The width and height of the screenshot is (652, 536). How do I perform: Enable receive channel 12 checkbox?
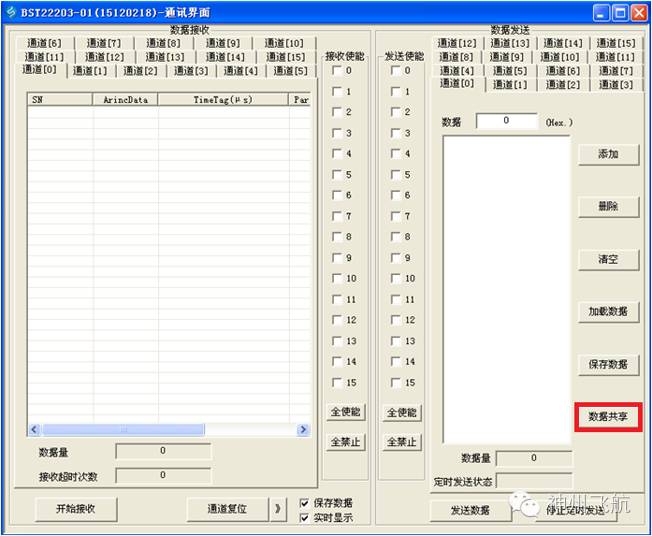(337, 320)
